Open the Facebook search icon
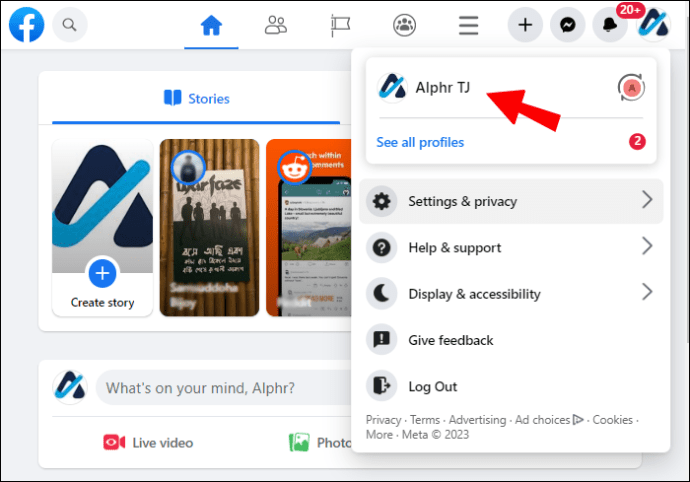The height and width of the screenshot is (482, 690). [70, 25]
